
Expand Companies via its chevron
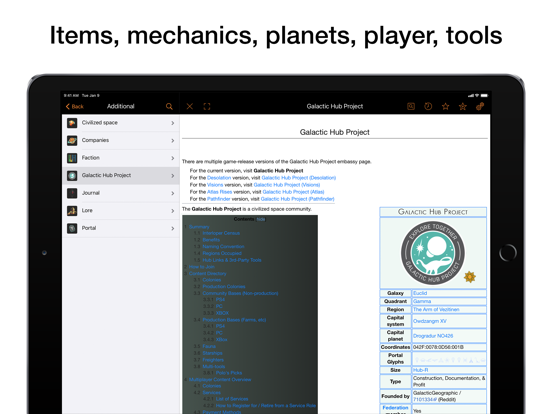point(173,140)
